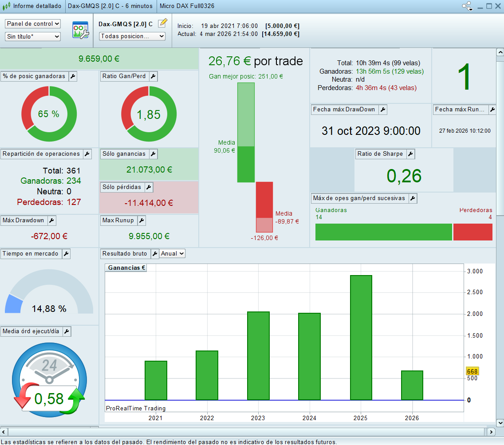Open the Todas posiciones dropdown
Screen dimensions: 504x445
132,36
